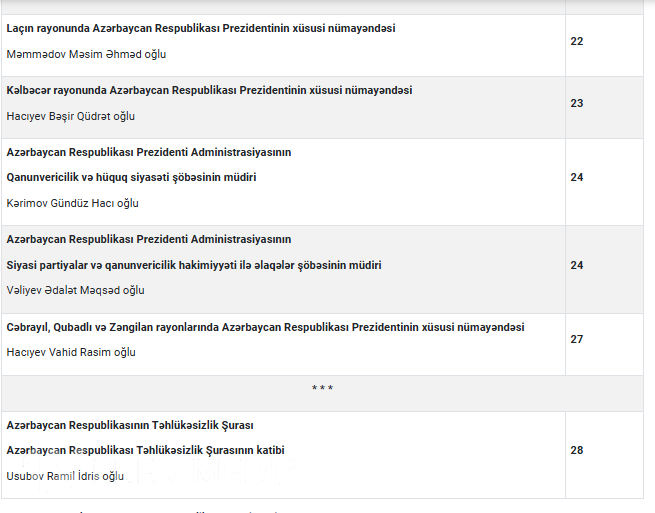The width and height of the screenshot is (655, 513).
Task: Select the Təhlükəsizlik Şurasının katibi line
Action: [146, 450]
